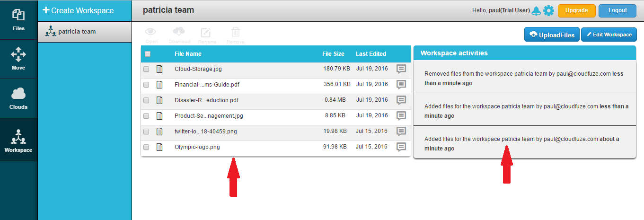Toggle the select-all files checkbox
The height and width of the screenshot is (220, 644).
tap(148, 54)
